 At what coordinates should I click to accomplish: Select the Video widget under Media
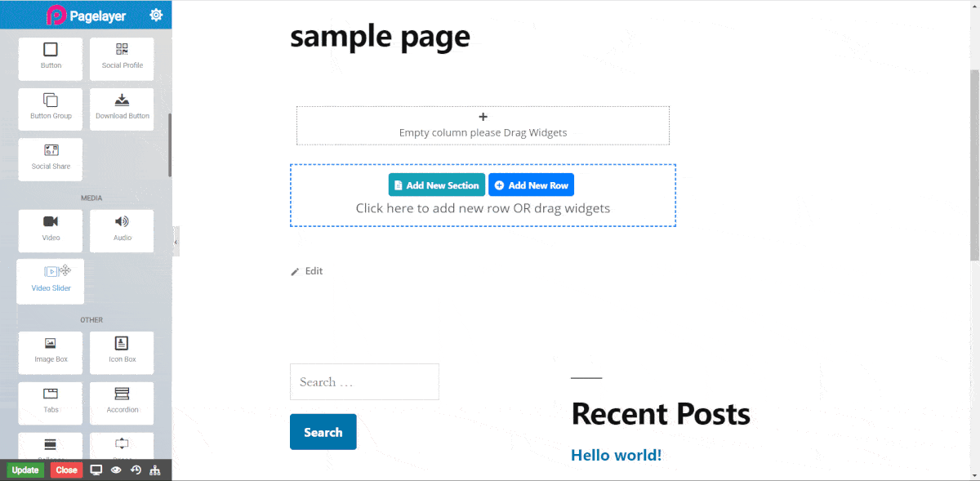(50, 231)
